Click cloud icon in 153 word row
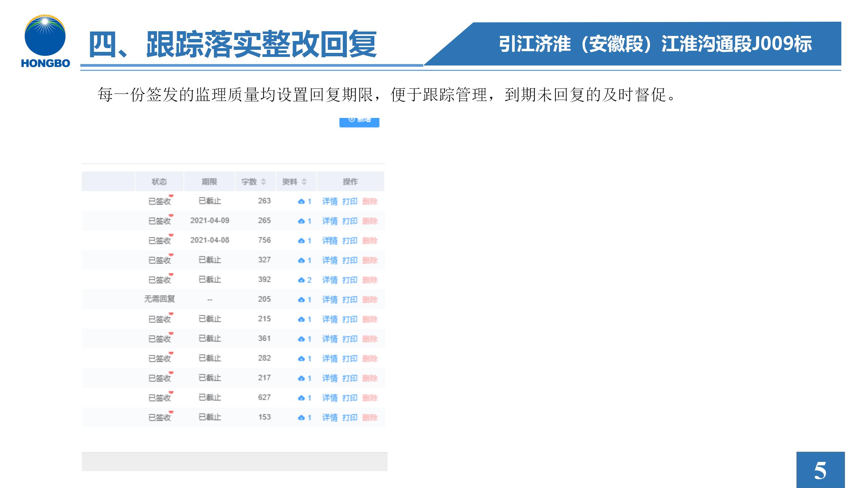 tap(301, 418)
